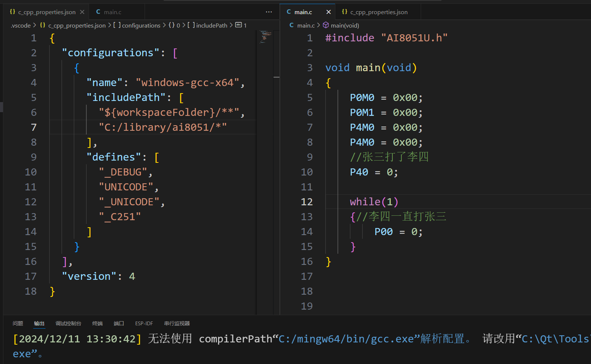Click the "UNICODE" define on line 11
The height and width of the screenshot is (364, 591).
126,187
